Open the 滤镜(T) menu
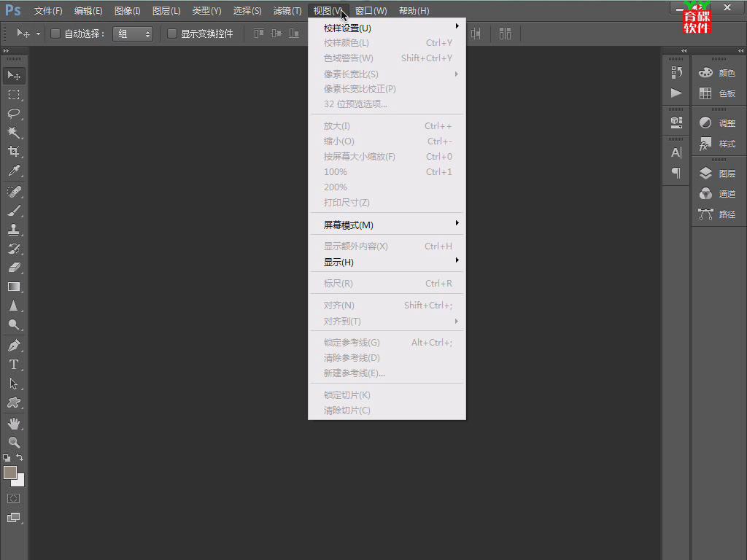This screenshot has height=560, width=747. 287,10
